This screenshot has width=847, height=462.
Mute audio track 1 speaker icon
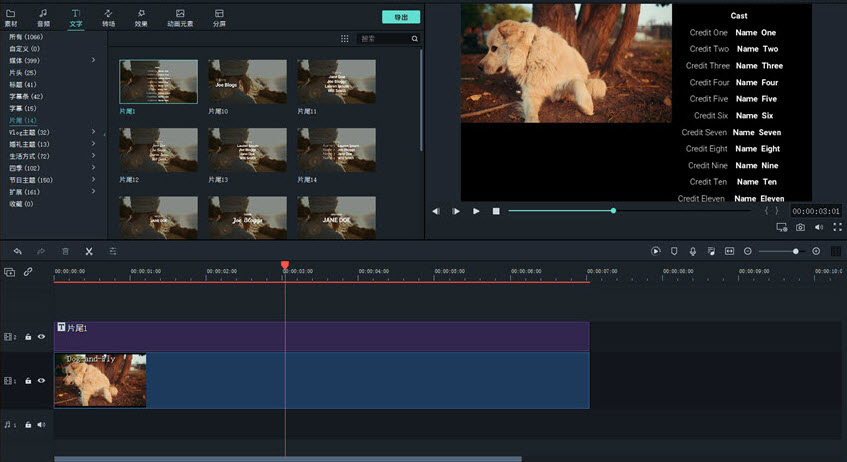click(41, 425)
